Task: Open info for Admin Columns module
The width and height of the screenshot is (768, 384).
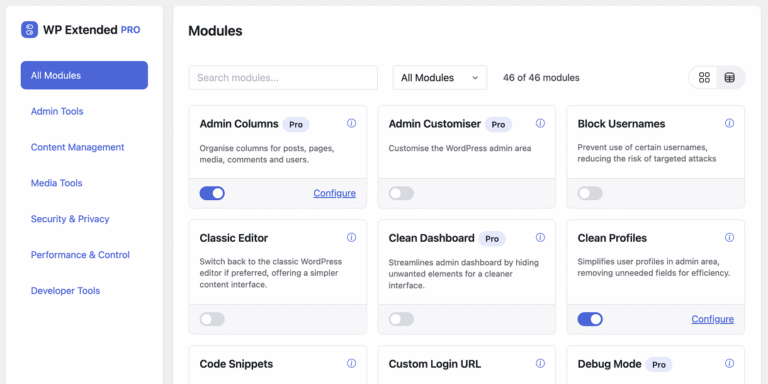Action: pos(351,123)
